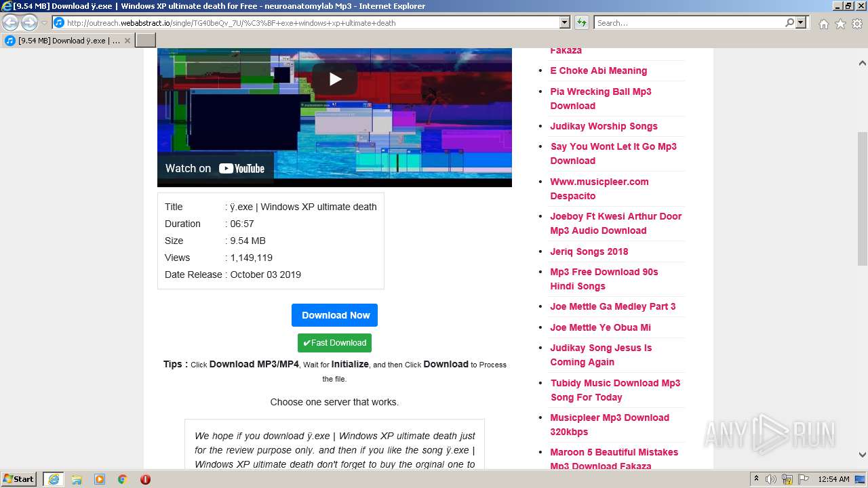Click the Search input box
Screen dimensions: 868x488
tap(689, 23)
